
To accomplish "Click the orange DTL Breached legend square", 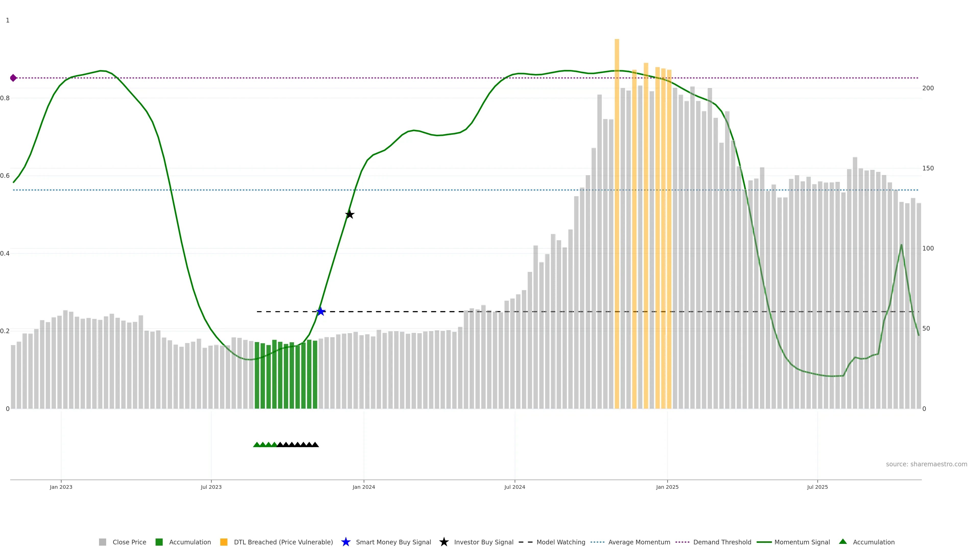I will point(224,542).
